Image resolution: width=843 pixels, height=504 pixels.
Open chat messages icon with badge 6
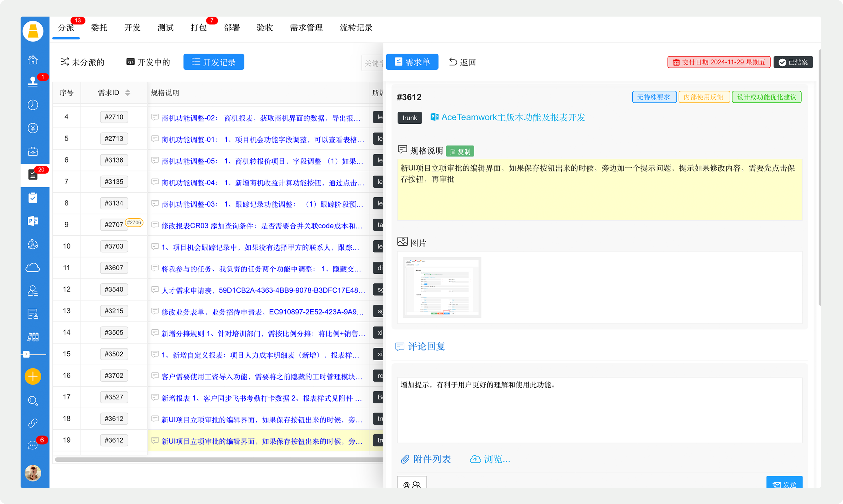33,445
